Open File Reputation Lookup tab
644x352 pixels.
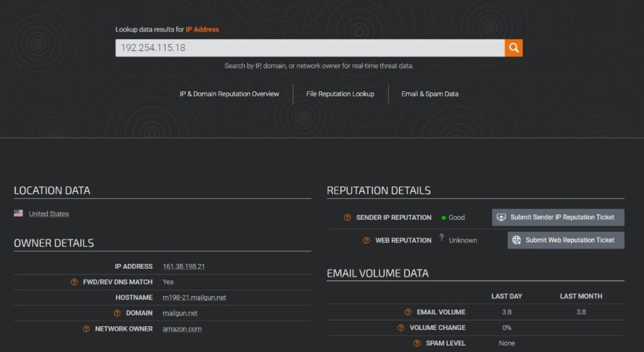point(340,94)
